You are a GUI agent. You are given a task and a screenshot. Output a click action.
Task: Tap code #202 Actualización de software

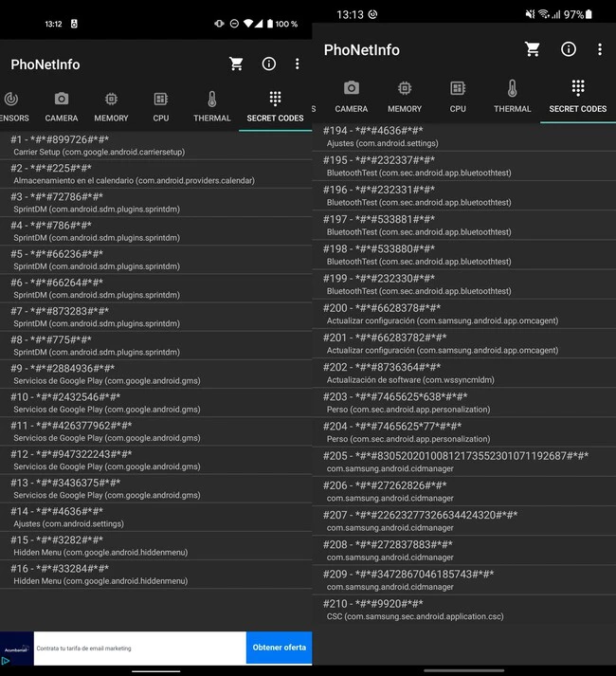[464, 373]
